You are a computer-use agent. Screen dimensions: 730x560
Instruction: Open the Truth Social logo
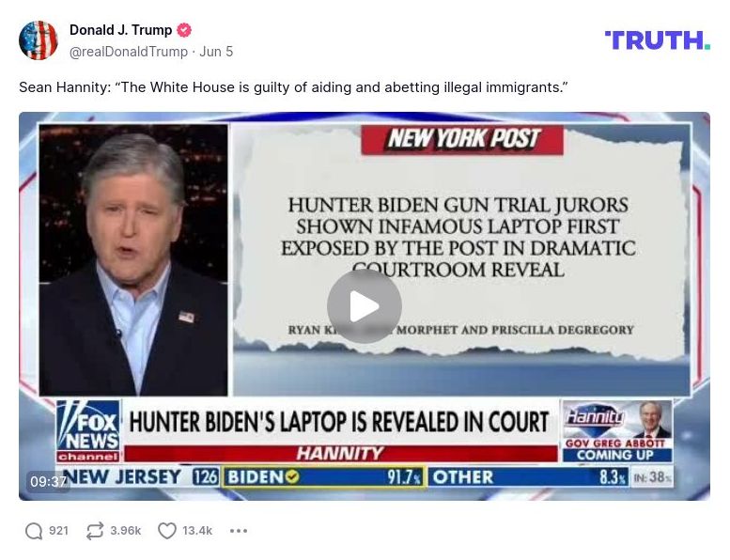(658, 40)
